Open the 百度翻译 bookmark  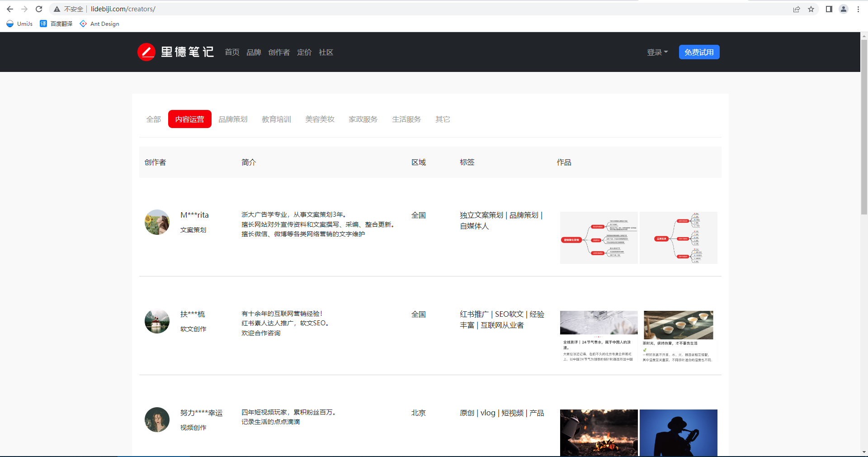(x=56, y=24)
